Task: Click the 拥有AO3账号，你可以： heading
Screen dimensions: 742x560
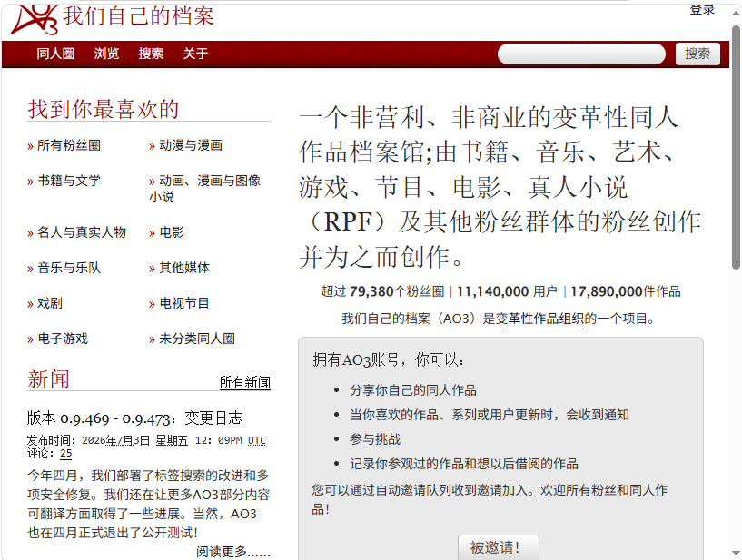Action: 389,360
